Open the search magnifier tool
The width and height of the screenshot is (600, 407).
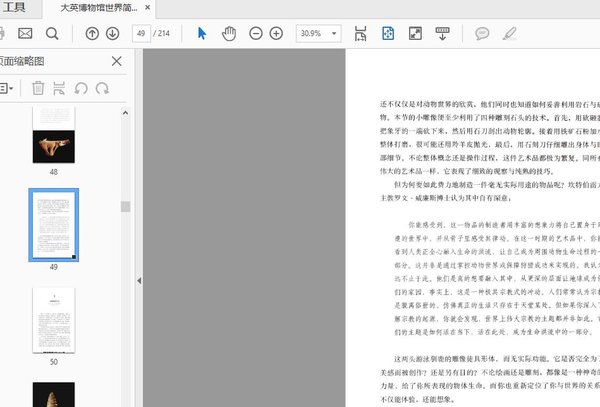52,34
